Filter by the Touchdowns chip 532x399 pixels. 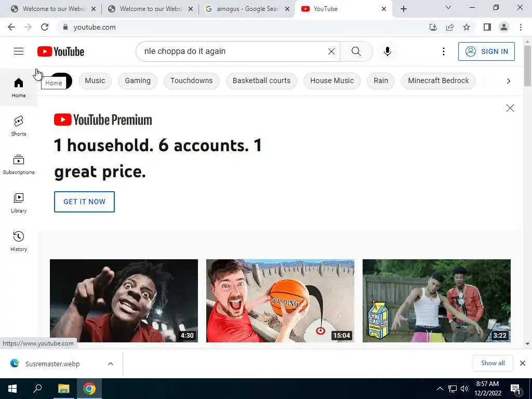pos(191,81)
